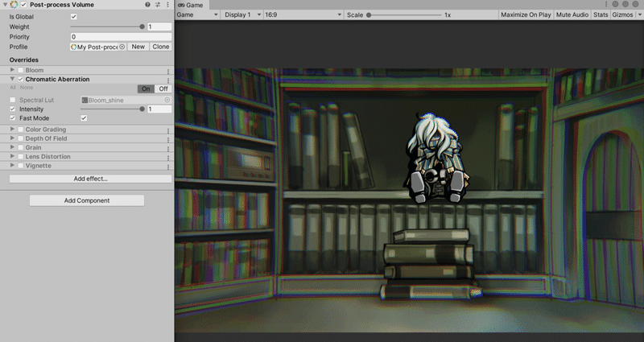Collapse the Post-process Volume component foldout
Image resolution: width=644 pixels, height=342 pixels.
click(5, 5)
